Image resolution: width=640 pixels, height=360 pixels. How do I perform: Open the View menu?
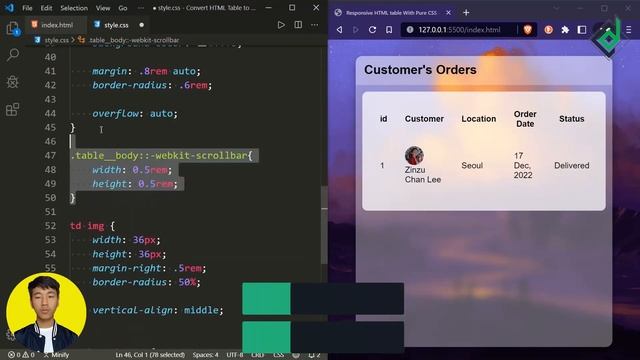(x=103, y=8)
